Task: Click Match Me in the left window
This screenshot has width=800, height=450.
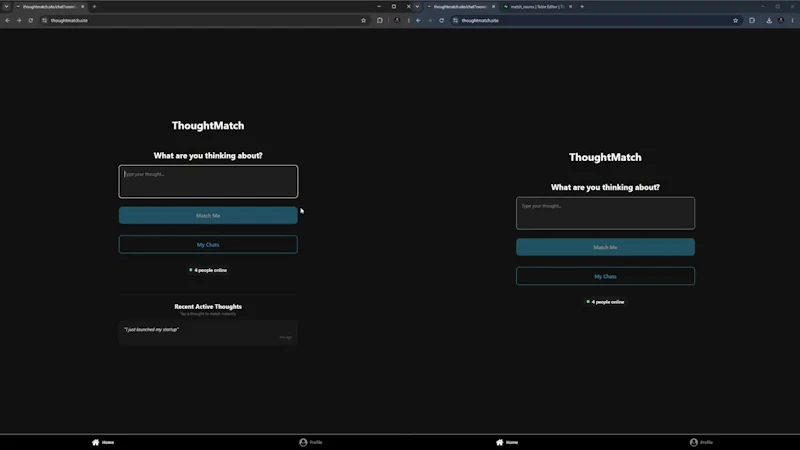Action: pyautogui.click(x=208, y=215)
